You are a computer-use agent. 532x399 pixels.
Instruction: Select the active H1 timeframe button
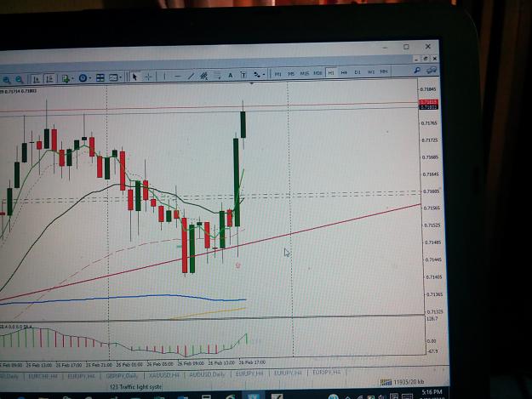(x=331, y=72)
